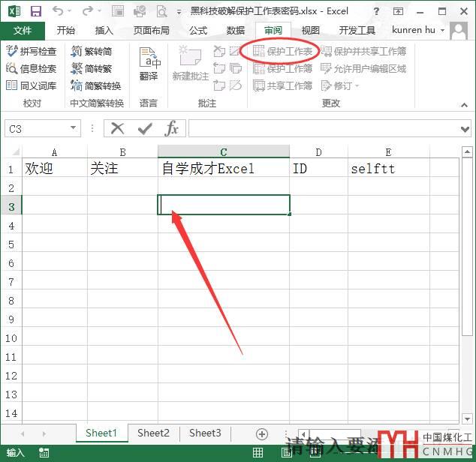This screenshot has height=462, width=476.
Task: Switch to the 开发工具 tab
Action: pos(357,30)
